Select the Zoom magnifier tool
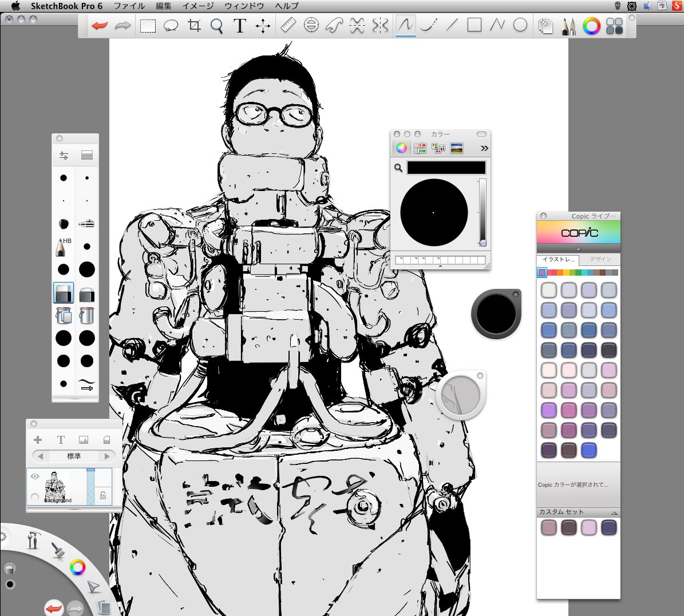 pyautogui.click(x=217, y=26)
